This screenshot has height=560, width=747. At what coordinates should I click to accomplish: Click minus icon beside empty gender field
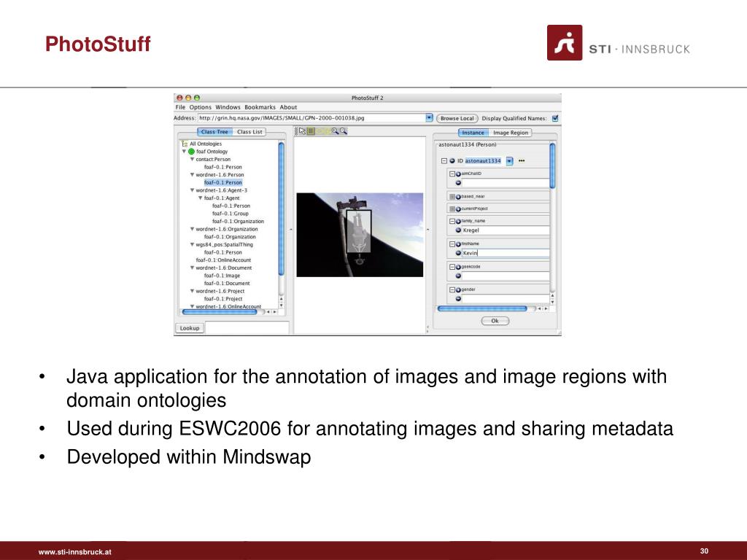point(458,298)
